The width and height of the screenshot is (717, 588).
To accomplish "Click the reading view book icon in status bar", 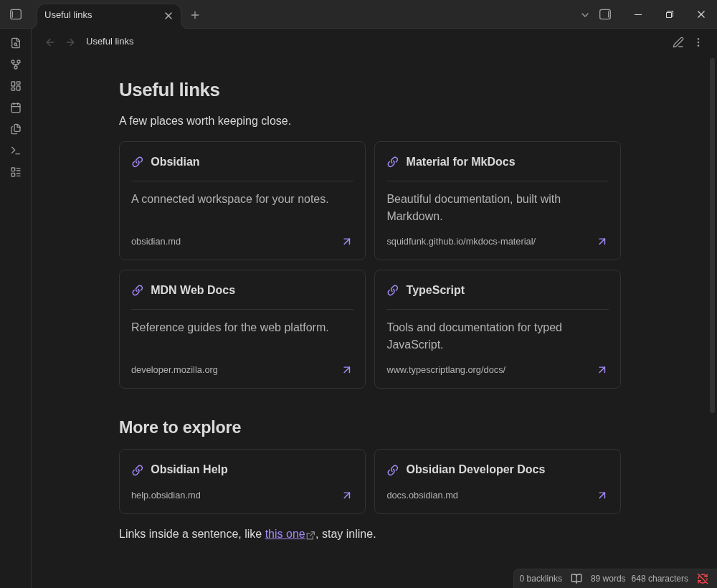I will (576, 579).
